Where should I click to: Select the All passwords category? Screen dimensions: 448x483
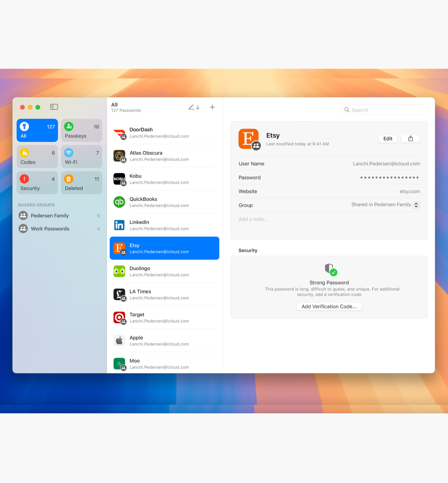[x=37, y=130]
